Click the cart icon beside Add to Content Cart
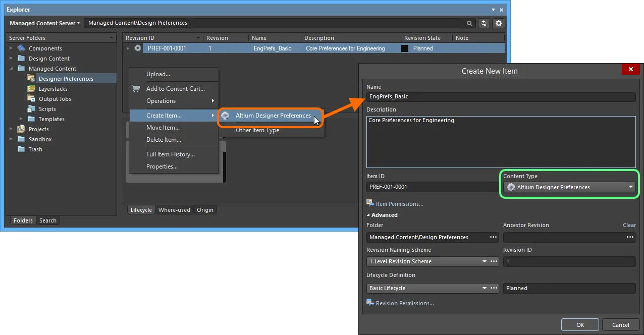The image size is (644, 335). (x=136, y=88)
